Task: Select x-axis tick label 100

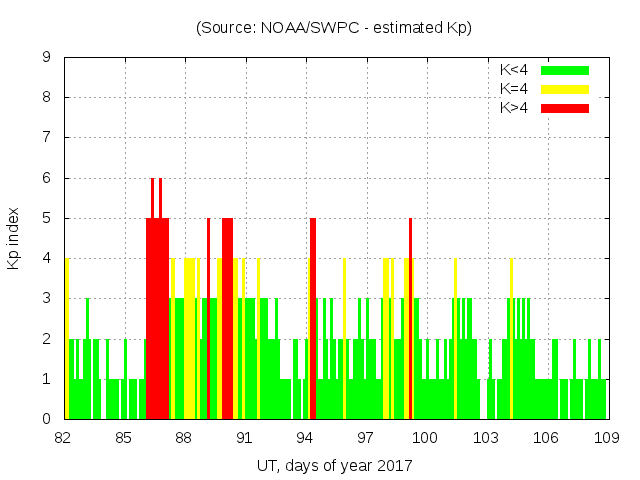Action: pos(425,438)
